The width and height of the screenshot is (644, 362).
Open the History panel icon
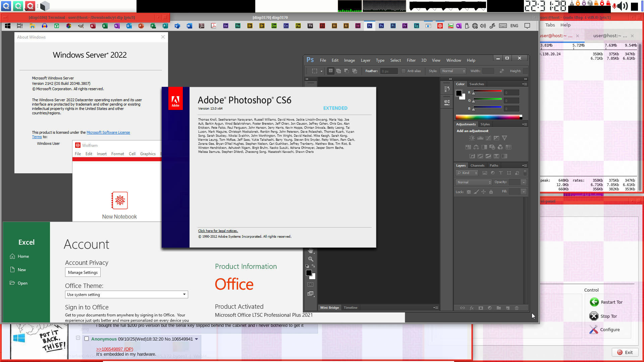tap(447, 89)
